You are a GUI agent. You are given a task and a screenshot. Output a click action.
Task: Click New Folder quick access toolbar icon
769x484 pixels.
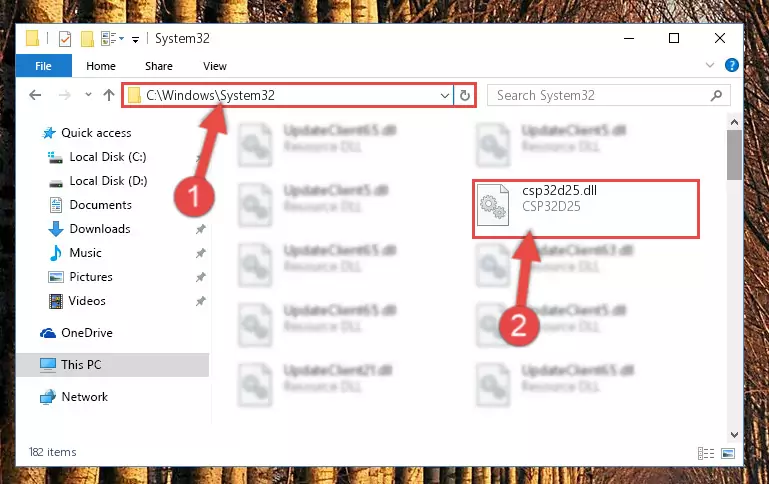pyautogui.click(x=87, y=38)
